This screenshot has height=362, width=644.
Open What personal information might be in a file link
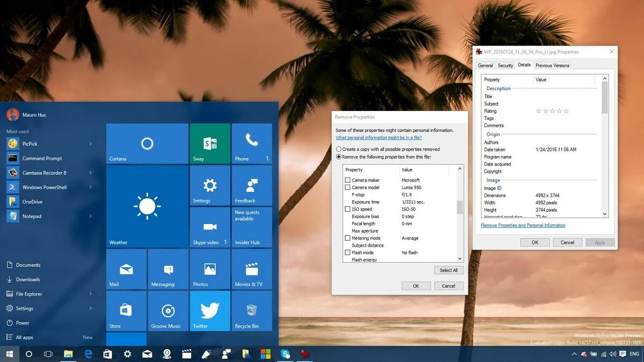point(379,138)
